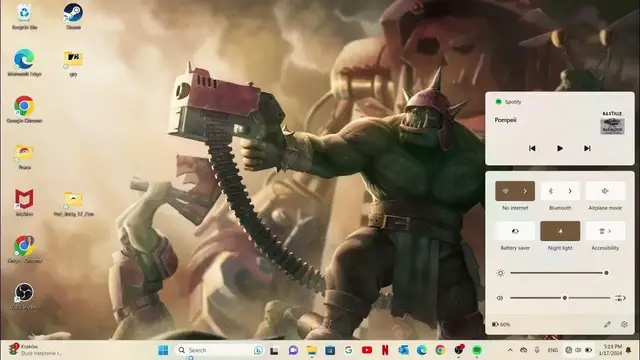Image resolution: width=640 pixels, height=360 pixels.
Task: Toggle Wi-Fi in quick settings
Action: [505, 191]
